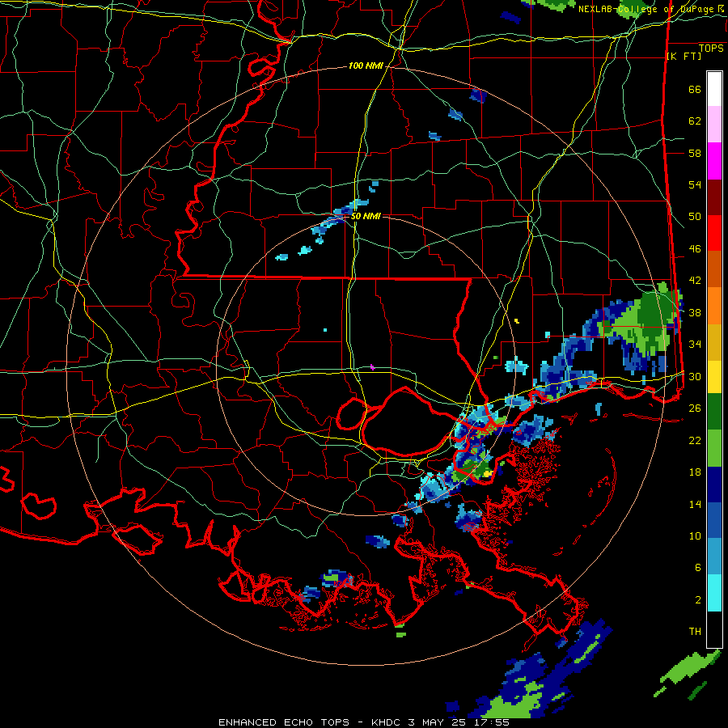Click the legend value 18

[x=695, y=472]
